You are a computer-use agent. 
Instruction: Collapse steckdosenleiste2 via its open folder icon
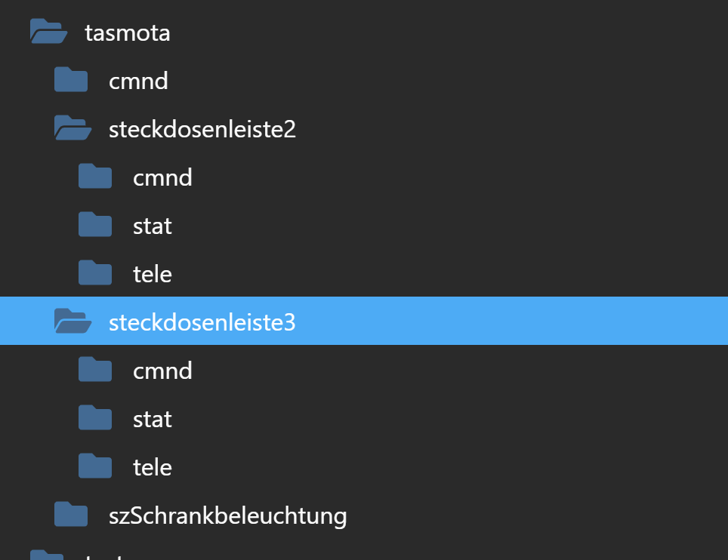tap(72, 128)
